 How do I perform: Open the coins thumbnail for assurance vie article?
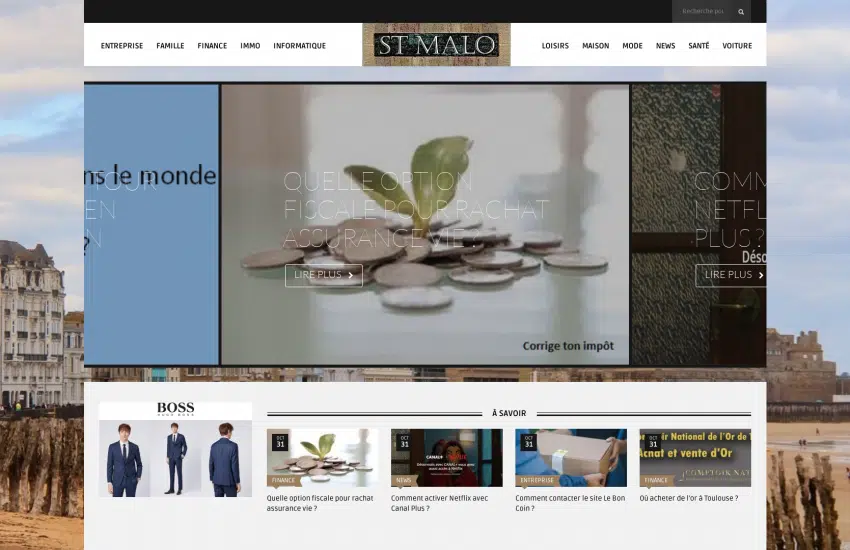322,457
